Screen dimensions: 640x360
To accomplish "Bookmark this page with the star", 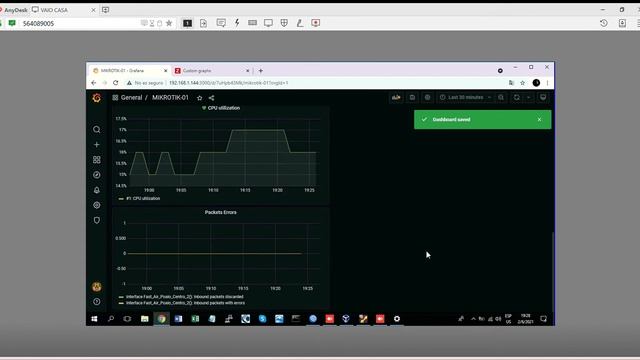I will (522, 83).
